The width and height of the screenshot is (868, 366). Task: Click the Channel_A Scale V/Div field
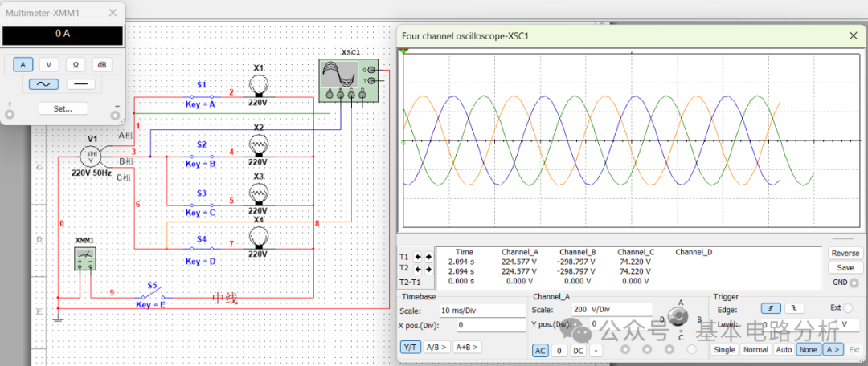[x=612, y=310]
